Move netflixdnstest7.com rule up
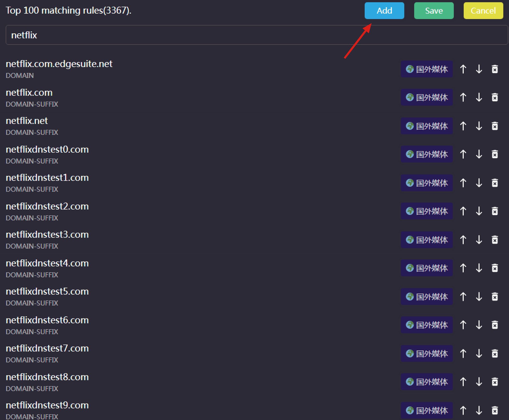This screenshot has height=420, width=509. [463, 353]
